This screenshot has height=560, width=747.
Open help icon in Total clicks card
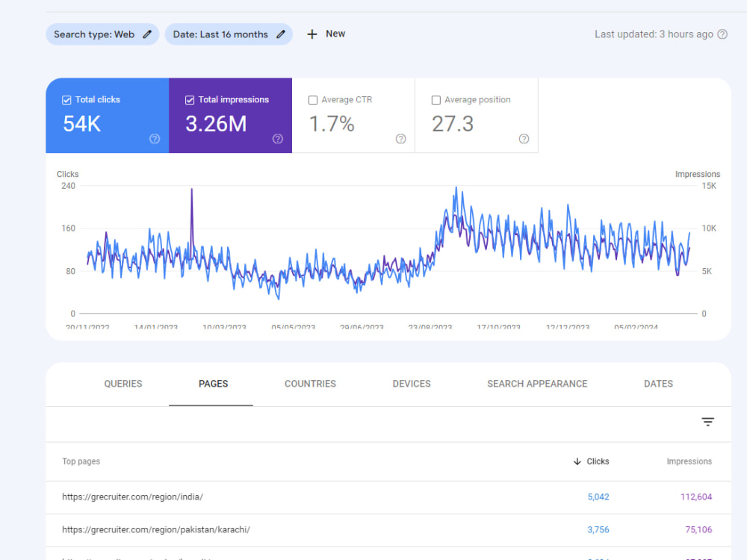click(x=155, y=139)
